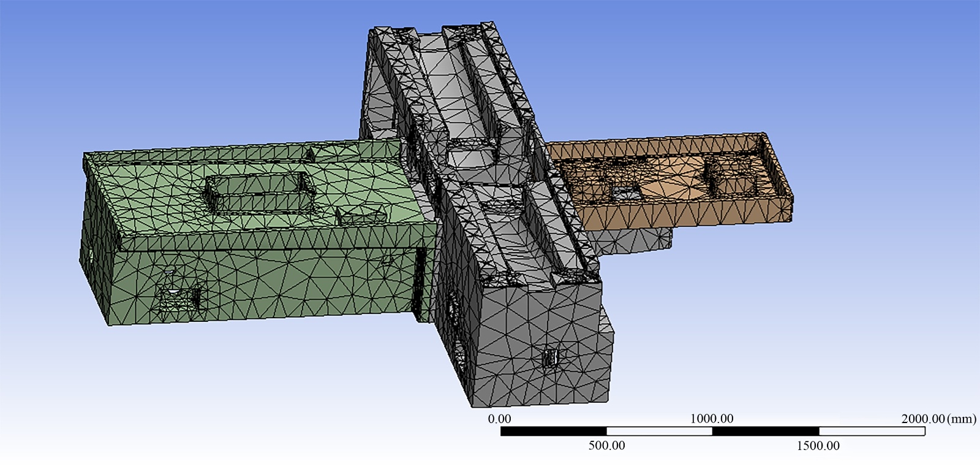980x466 pixels.
Task: Click the 0.00 scale bar label
Action: tap(499, 419)
